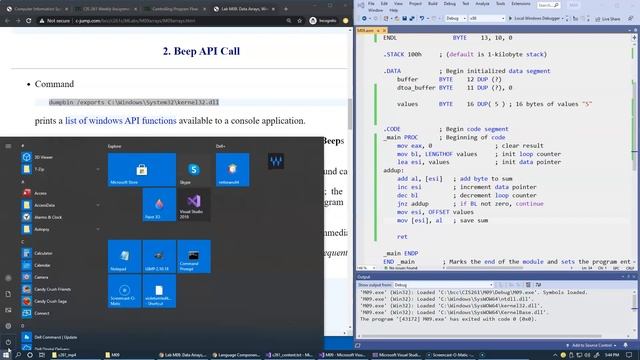
Task: Open Dell Command | Update
Action: tap(59, 337)
